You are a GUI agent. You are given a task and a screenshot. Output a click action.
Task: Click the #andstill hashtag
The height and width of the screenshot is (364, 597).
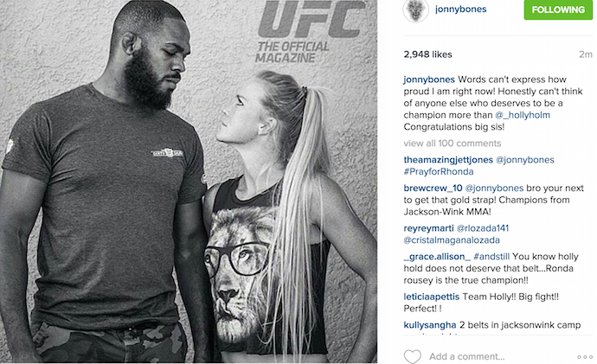[491, 257]
